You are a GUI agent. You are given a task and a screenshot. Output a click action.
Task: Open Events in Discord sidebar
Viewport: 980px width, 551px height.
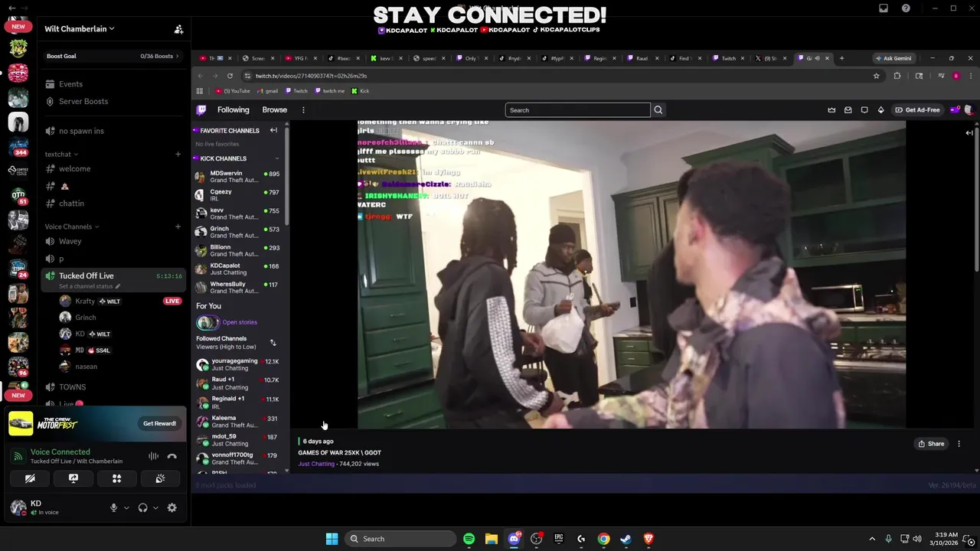coord(113,84)
